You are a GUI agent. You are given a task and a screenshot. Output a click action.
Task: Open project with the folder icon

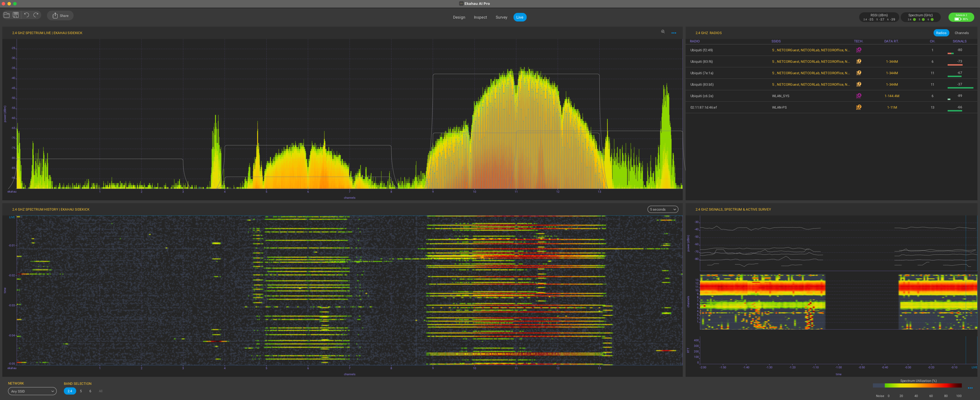coord(7,15)
